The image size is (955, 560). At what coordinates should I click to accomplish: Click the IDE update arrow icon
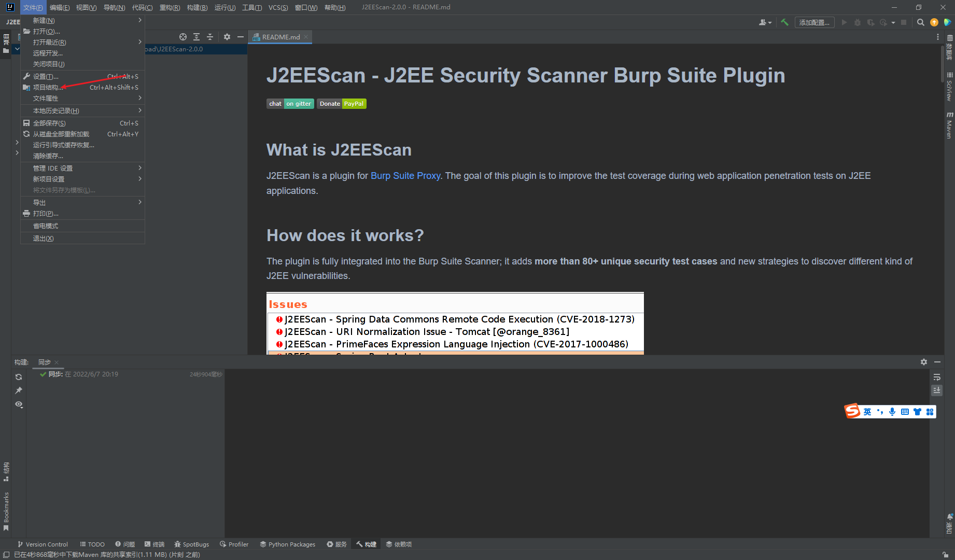point(934,22)
